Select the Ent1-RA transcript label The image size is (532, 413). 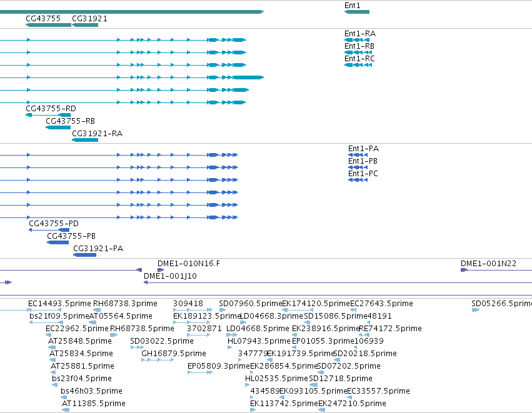click(x=360, y=34)
